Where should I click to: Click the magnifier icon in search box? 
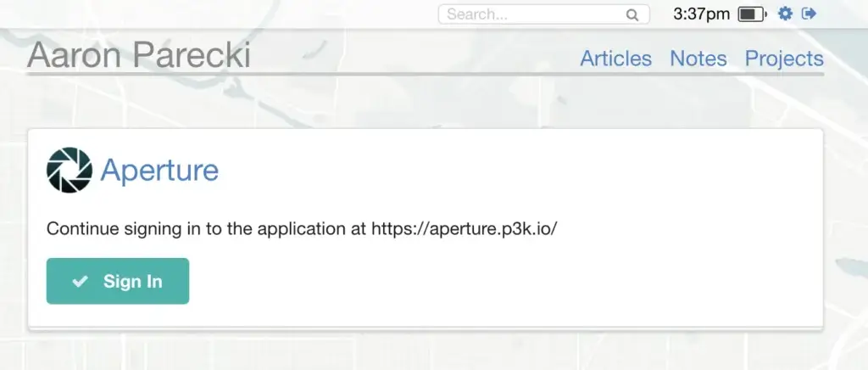tap(632, 14)
